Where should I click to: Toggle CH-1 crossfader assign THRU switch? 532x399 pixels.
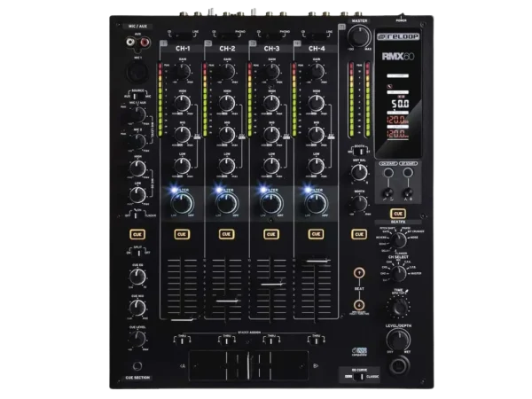182,340
